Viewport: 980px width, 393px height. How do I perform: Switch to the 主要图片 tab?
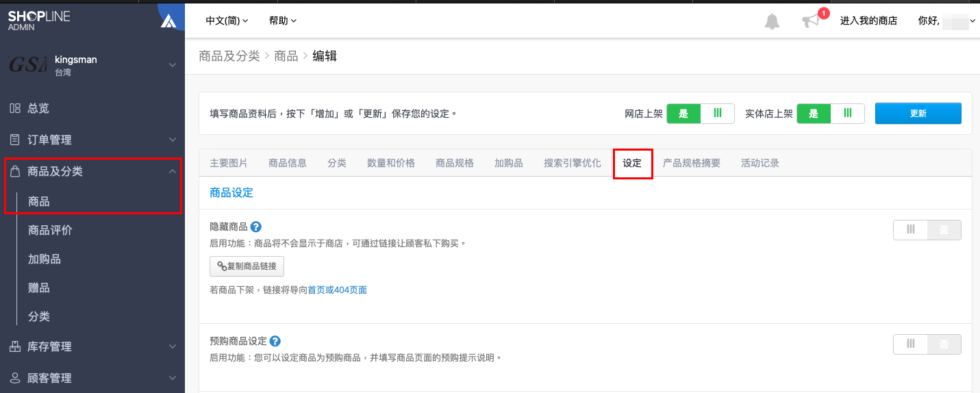[x=229, y=163]
